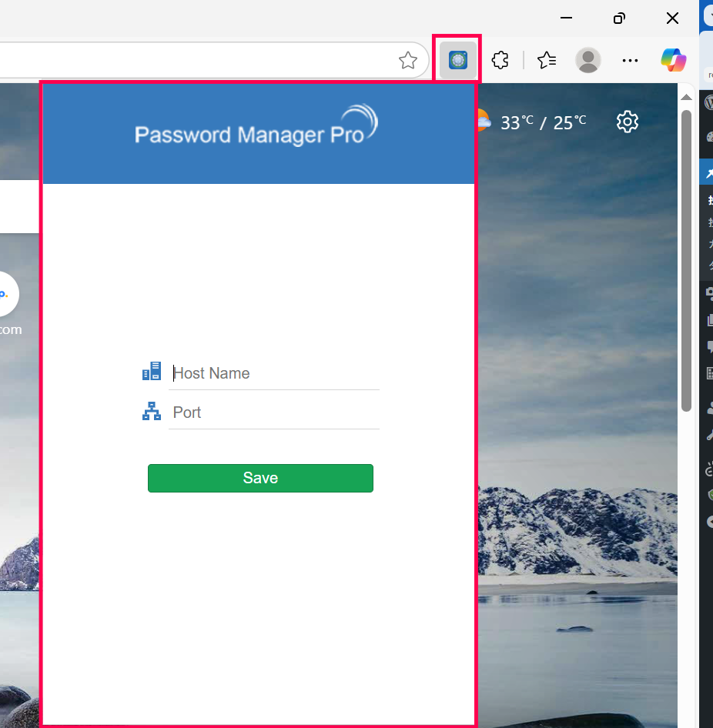713x728 pixels.
Task: Restore down the browser window
Action: (x=619, y=18)
